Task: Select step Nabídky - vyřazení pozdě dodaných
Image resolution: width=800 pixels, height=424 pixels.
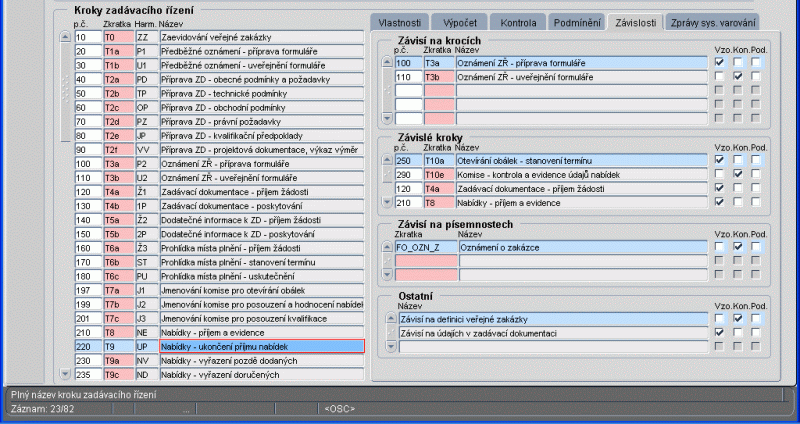Action: point(262,361)
